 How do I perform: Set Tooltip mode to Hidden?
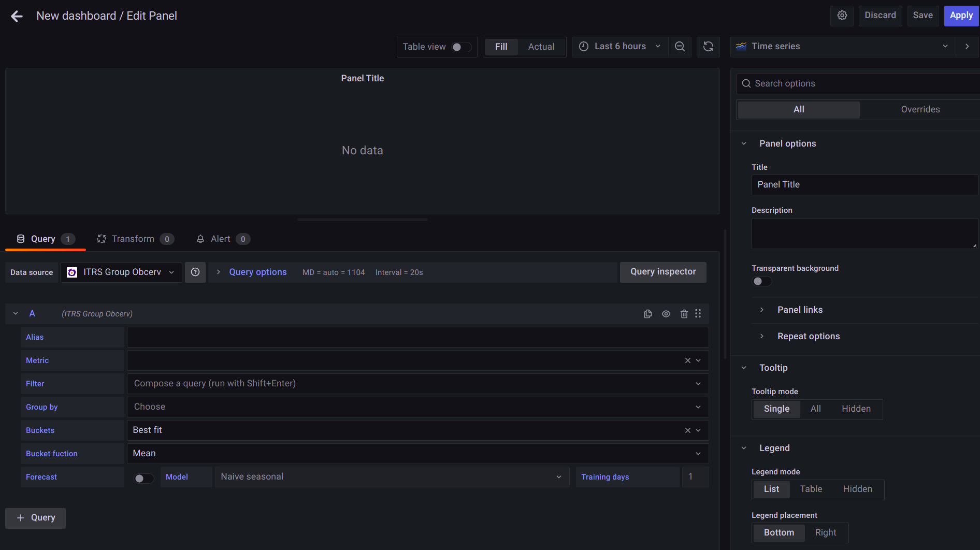(x=856, y=409)
